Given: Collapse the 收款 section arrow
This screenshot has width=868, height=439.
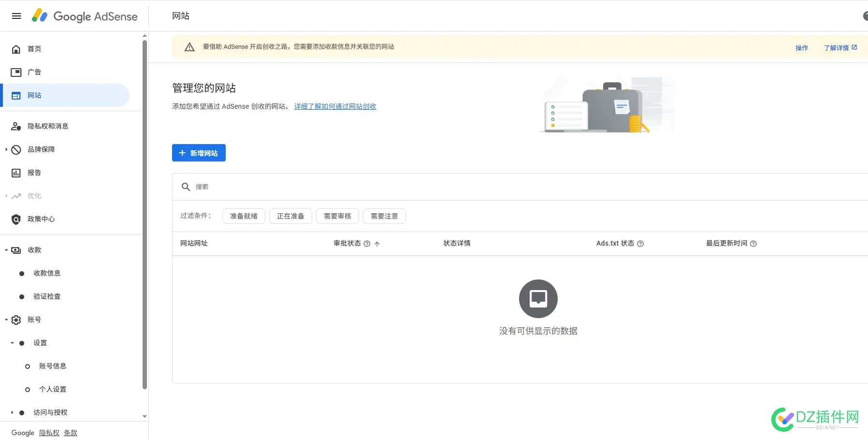Looking at the screenshot, I should (x=6, y=250).
